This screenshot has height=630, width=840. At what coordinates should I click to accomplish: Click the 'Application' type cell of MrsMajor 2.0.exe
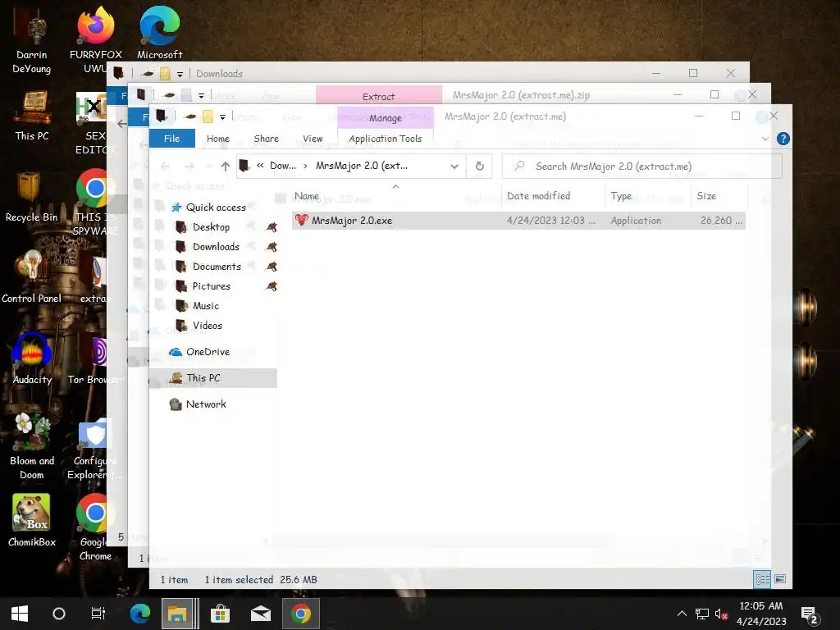coord(636,221)
